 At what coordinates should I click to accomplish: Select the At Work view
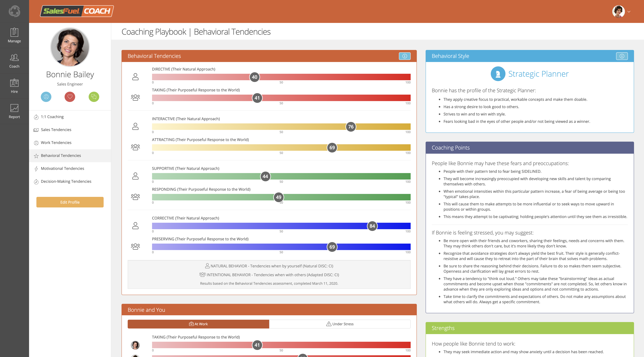pyautogui.click(x=198, y=324)
